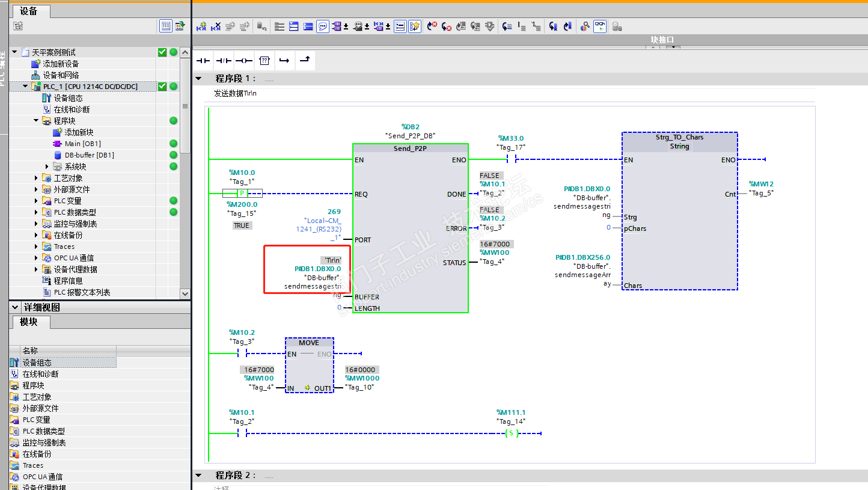Collapse 程序段 1 network
The height and width of the screenshot is (490, 868).
tap(198, 79)
